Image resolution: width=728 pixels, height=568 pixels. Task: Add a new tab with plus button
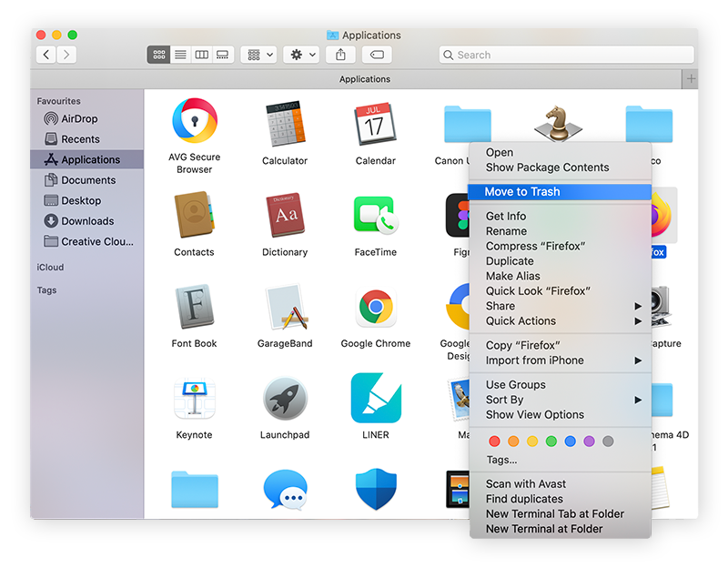691,79
